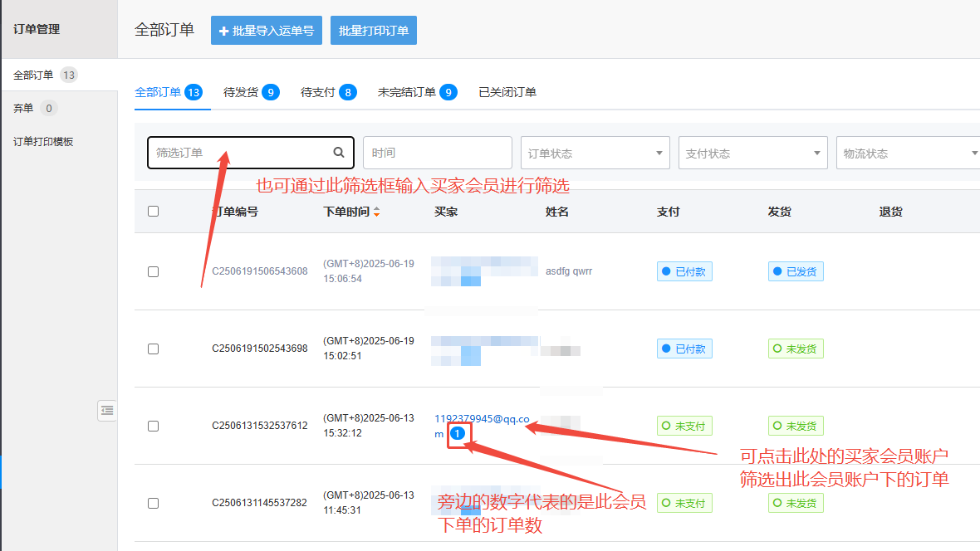
Task: Click the order count badge beside buyer email
Action: click(457, 433)
